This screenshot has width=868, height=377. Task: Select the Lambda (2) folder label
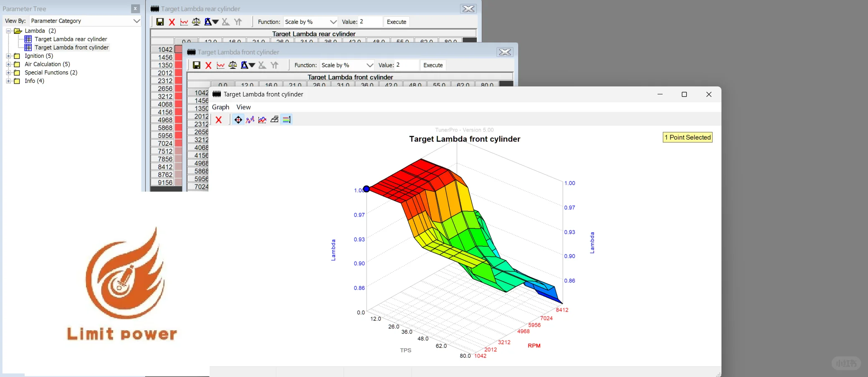pos(40,31)
